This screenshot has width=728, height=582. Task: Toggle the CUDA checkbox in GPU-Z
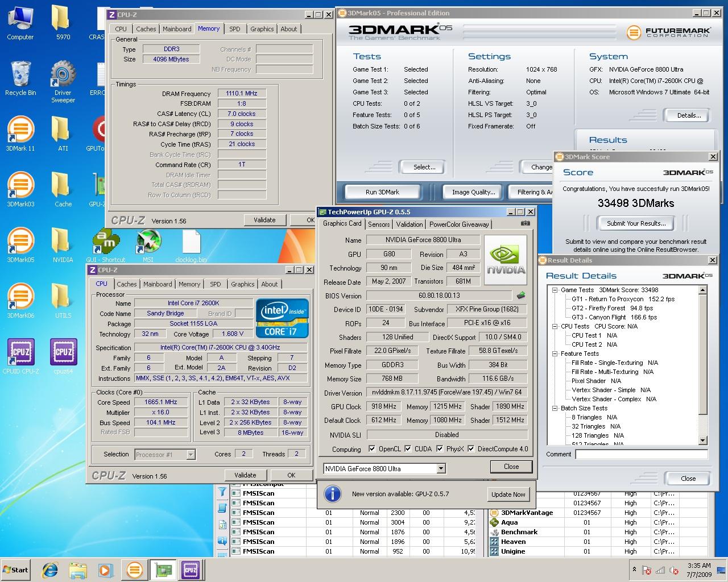point(408,449)
